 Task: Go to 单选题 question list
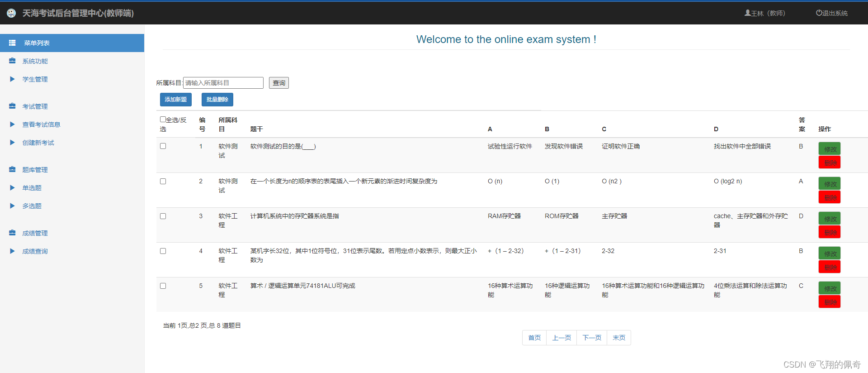click(x=32, y=188)
